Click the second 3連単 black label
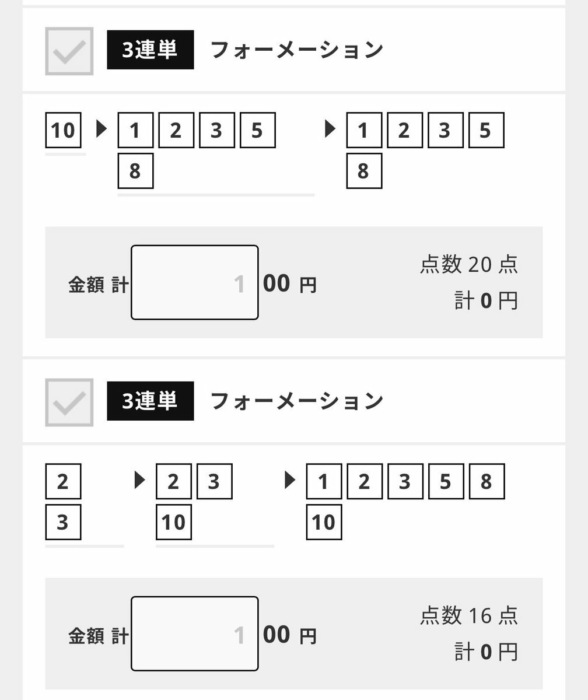Image resolution: width=588 pixels, height=700 pixels. coord(150,401)
